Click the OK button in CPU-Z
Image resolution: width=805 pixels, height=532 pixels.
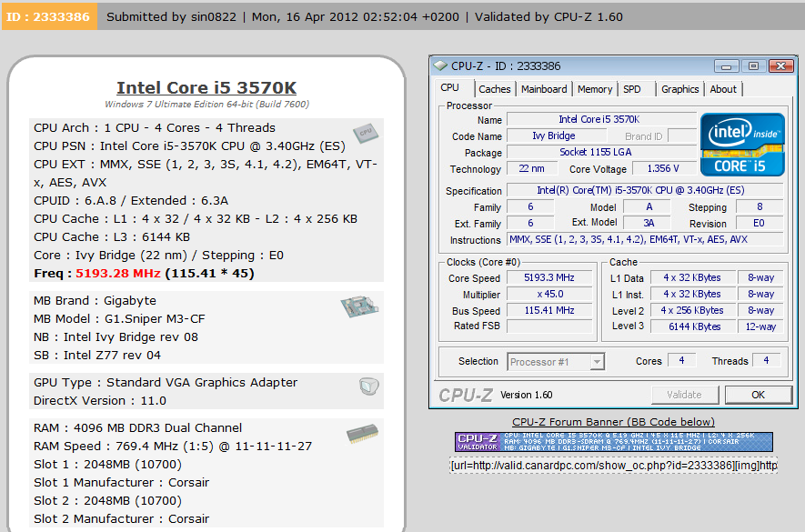click(x=759, y=395)
